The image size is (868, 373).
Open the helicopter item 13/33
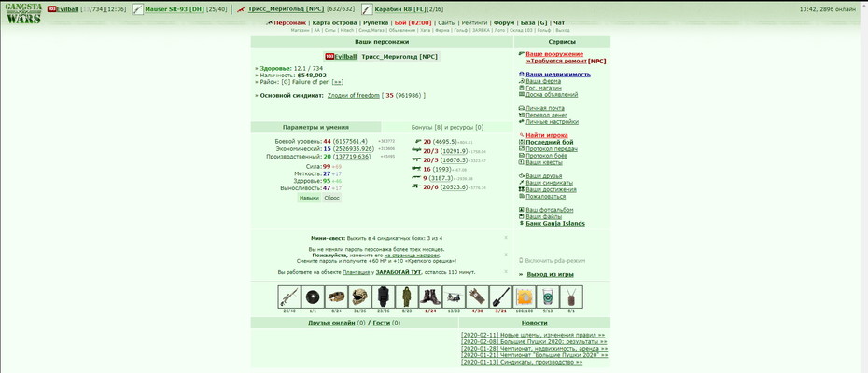click(x=454, y=297)
